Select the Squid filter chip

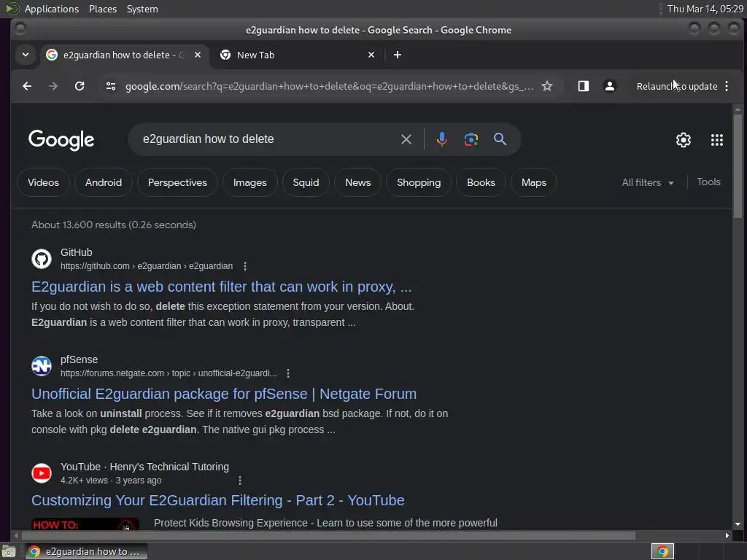[x=306, y=182]
